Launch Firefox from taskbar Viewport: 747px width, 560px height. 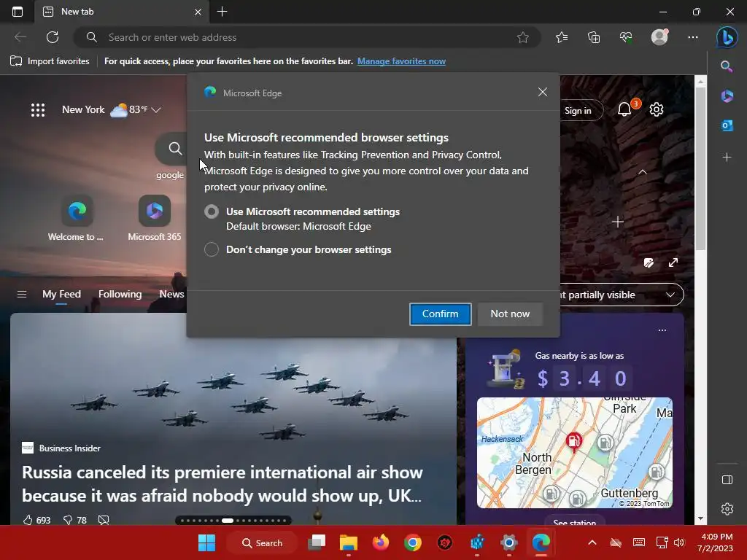coord(381,542)
